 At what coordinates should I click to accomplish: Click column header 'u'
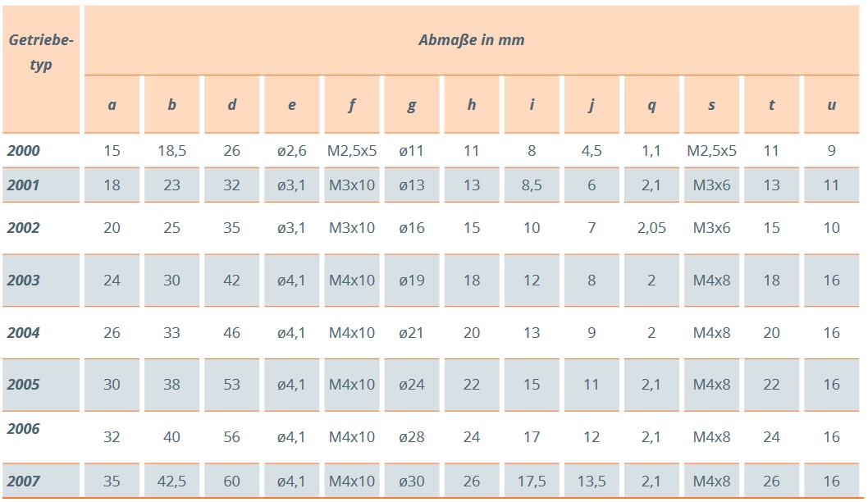coord(831,104)
